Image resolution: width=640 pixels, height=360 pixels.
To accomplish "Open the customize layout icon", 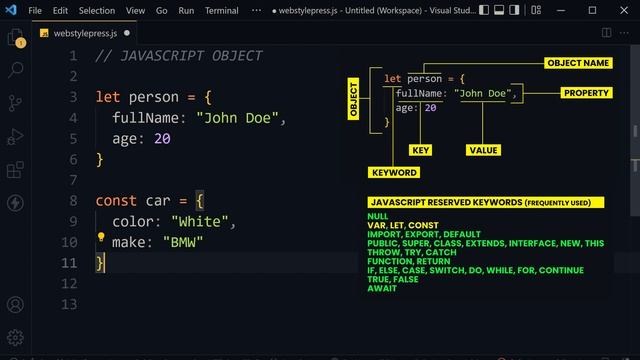I will coord(536,10).
